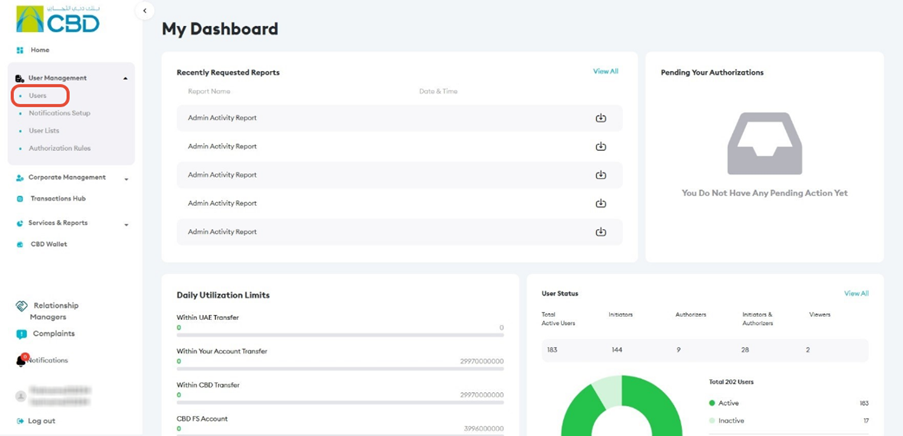Click the Log out icon
Image resolution: width=903 pixels, height=436 pixels.
[21, 421]
